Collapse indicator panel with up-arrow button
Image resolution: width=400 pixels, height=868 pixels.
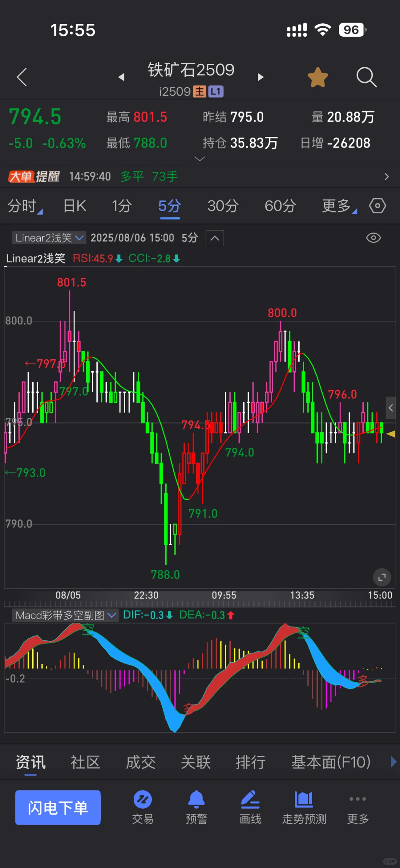click(x=215, y=238)
